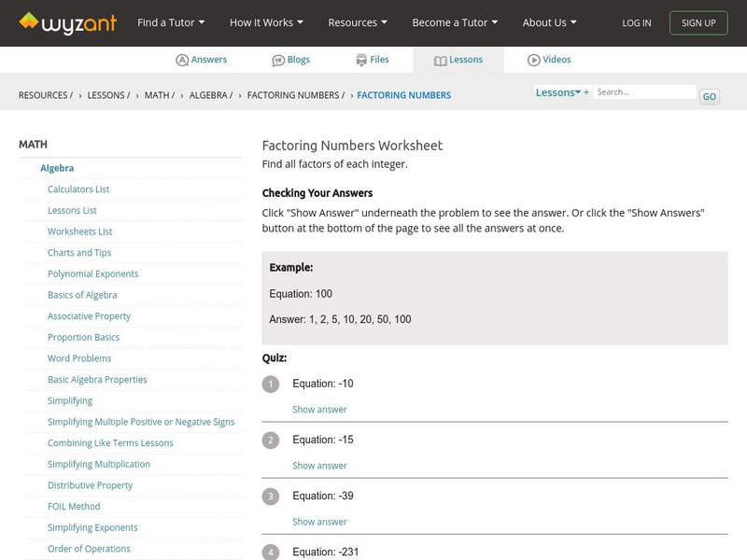
Task: Open the Files section icon
Action: point(361,60)
